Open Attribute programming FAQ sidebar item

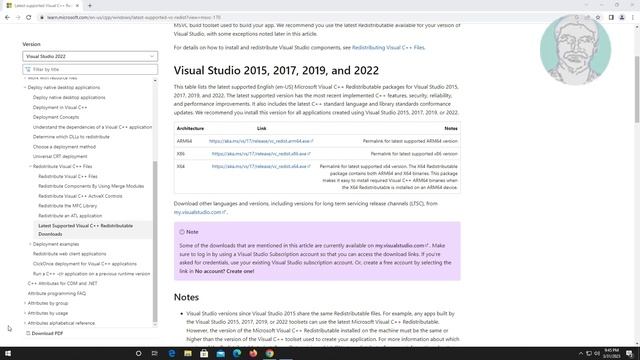coord(57,293)
